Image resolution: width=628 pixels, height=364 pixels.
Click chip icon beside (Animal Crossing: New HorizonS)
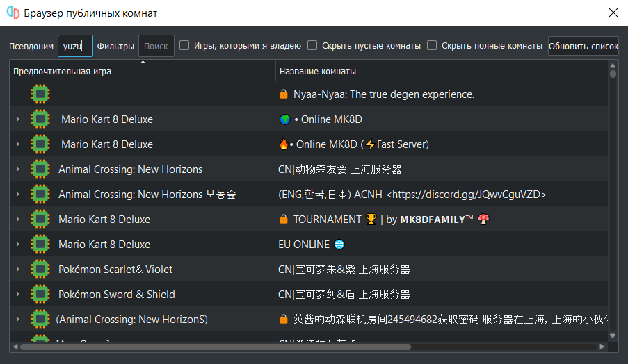pos(40,320)
